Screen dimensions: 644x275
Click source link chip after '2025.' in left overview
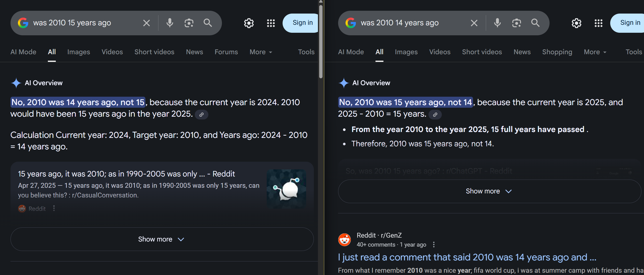tap(201, 115)
